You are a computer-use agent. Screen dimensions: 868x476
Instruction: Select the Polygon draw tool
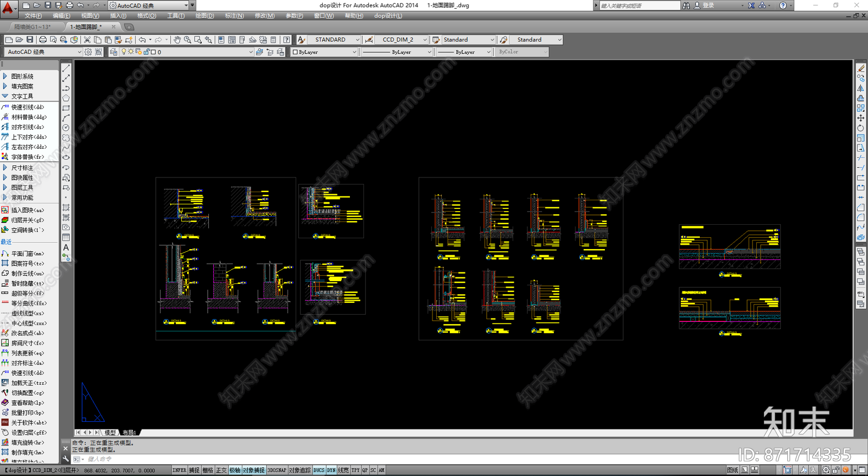(66, 98)
